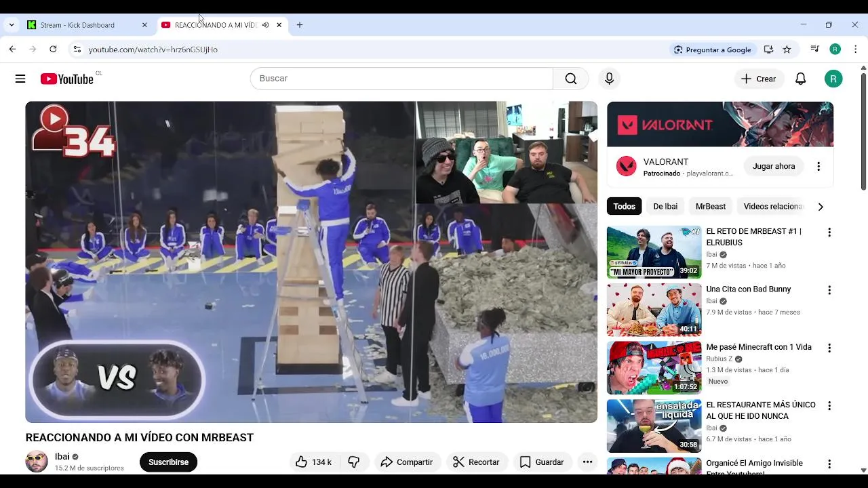
Task: Open the Chrome three-dot menu
Action: pos(855,49)
